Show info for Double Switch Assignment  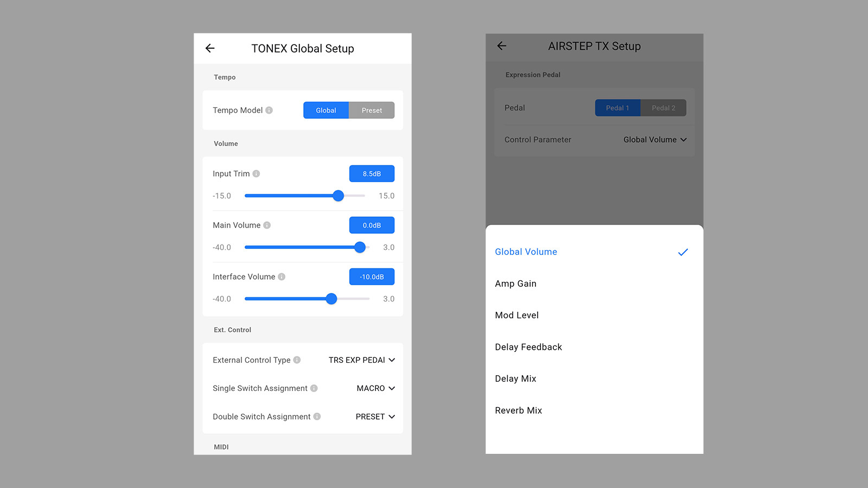coord(317,416)
